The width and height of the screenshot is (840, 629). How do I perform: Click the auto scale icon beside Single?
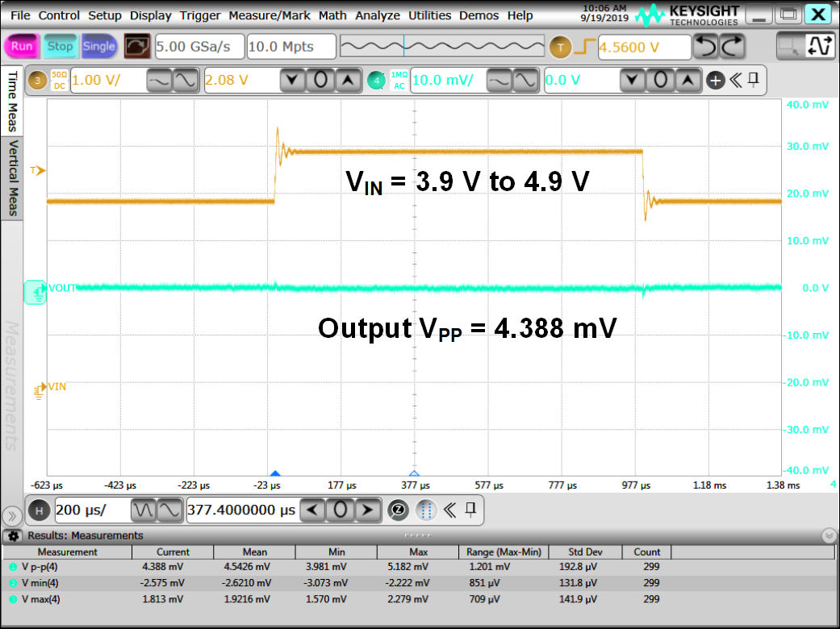[x=136, y=47]
